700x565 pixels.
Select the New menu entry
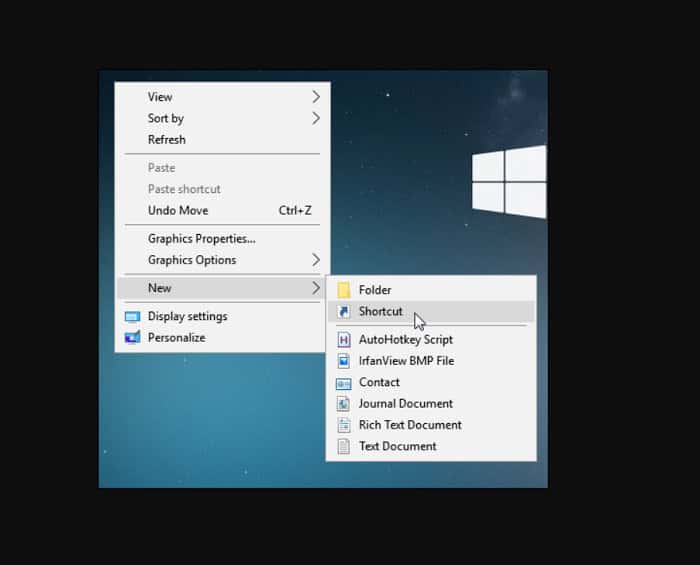click(222, 288)
